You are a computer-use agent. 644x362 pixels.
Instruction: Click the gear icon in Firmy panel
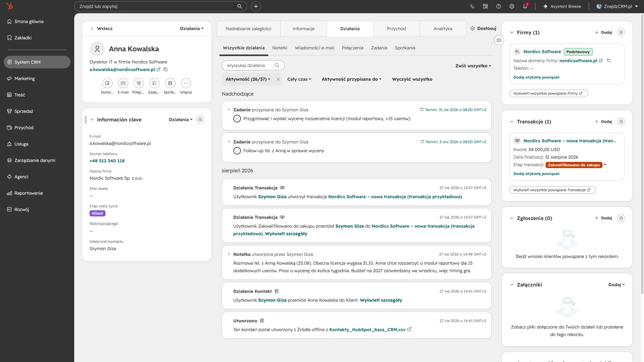click(621, 32)
